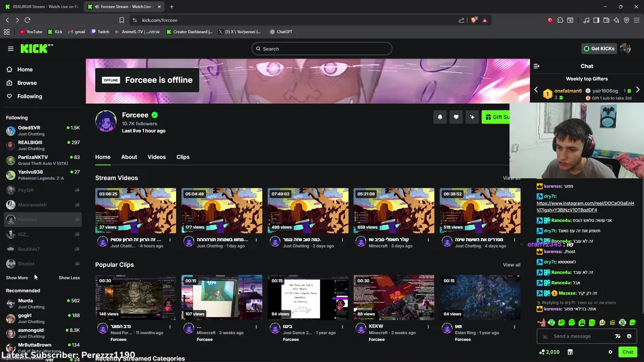Image resolution: width=644 pixels, height=362 pixels.
Task: Open the user profile avatar menu
Action: [625, 49]
